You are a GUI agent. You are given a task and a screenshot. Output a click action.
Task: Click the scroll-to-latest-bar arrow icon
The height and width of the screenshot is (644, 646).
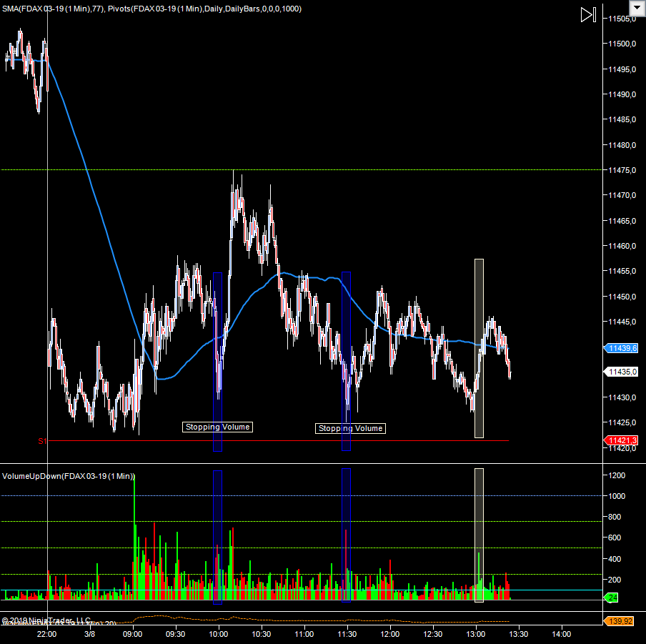click(x=587, y=14)
